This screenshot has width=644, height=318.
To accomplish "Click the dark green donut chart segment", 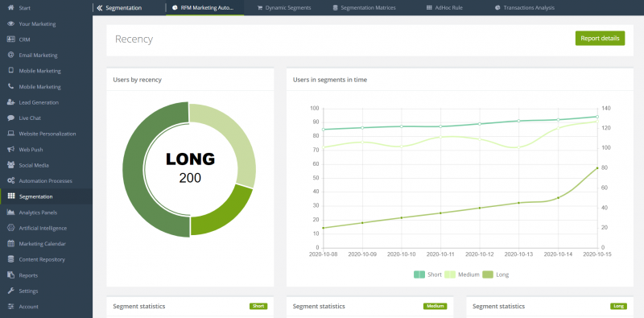I will coord(134,168).
